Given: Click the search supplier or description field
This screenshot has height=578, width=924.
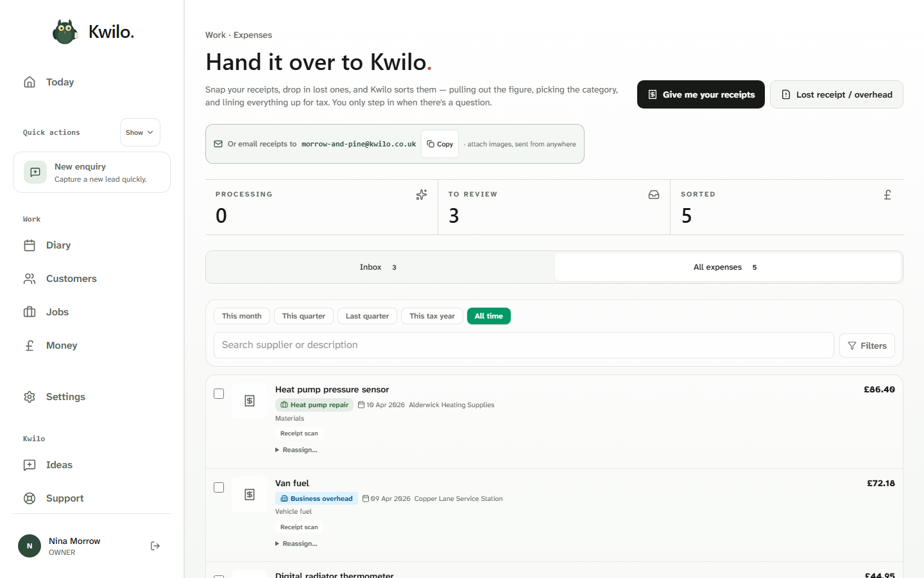Looking at the screenshot, I should coord(524,345).
